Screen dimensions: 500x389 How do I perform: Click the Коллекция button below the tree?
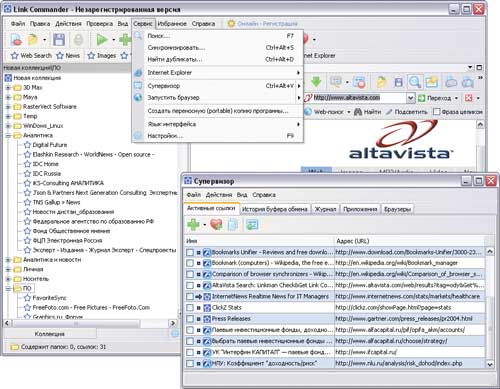point(50,334)
